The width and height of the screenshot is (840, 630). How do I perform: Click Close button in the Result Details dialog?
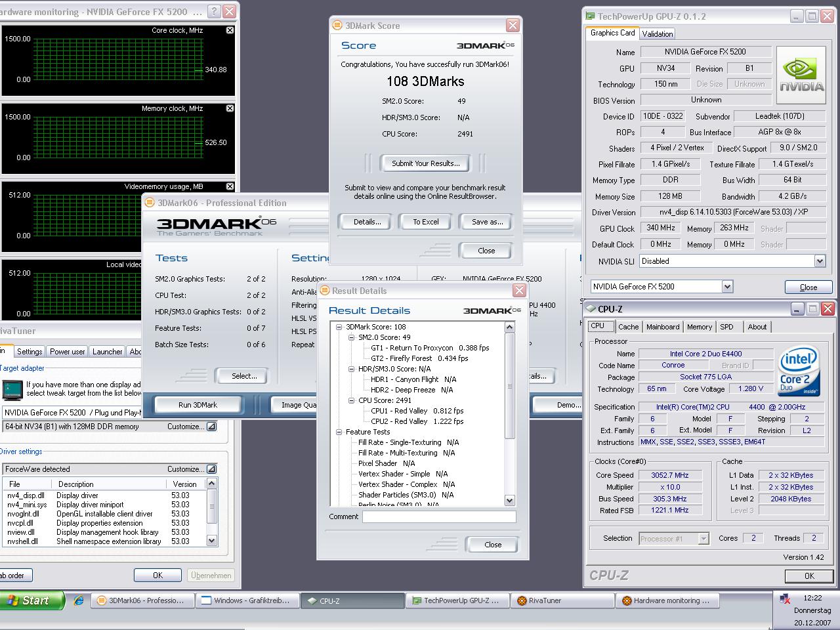[x=493, y=545]
